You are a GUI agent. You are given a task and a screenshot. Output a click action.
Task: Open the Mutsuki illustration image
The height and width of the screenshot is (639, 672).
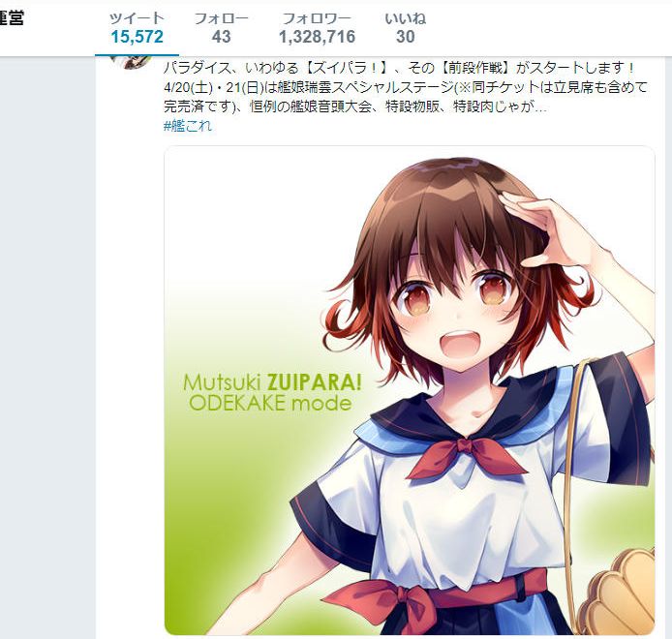[x=410, y=390]
